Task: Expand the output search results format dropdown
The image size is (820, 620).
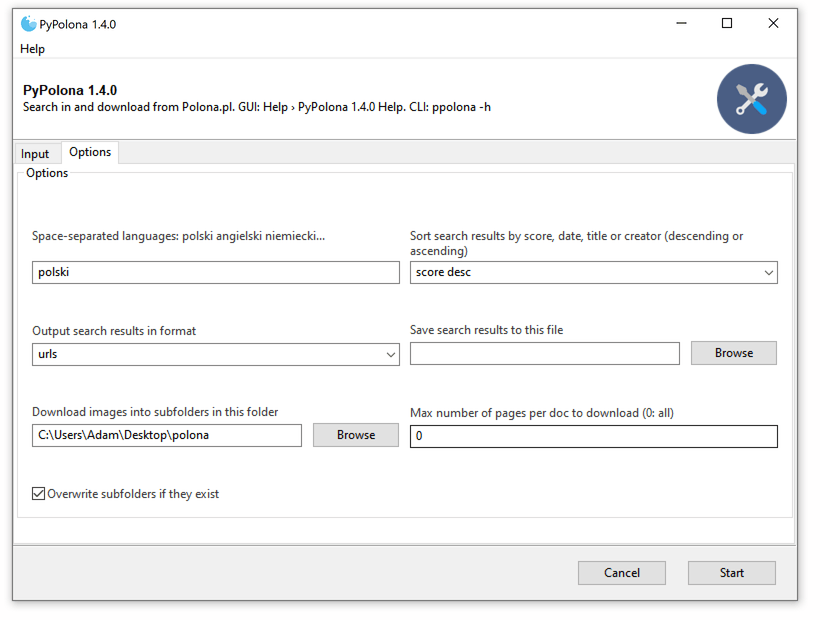Action: [215, 354]
